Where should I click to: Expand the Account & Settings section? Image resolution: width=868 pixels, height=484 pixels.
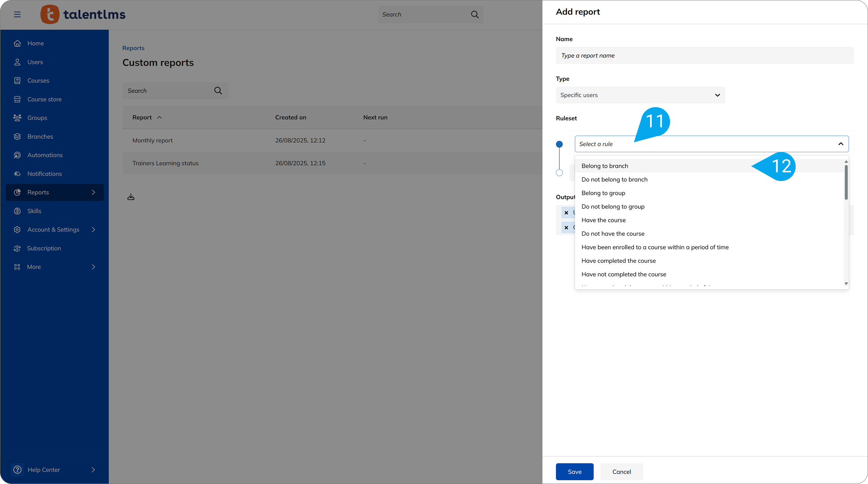pyautogui.click(x=55, y=229)
